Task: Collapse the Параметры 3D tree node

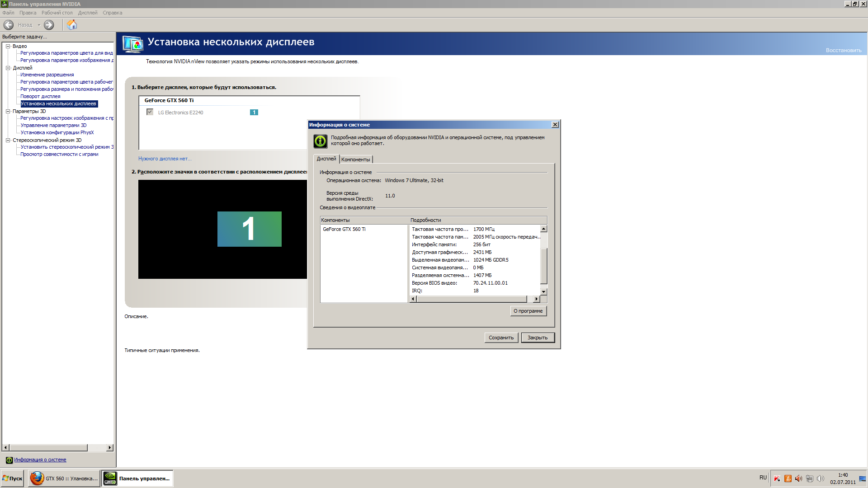Action: tap(8, 111)
